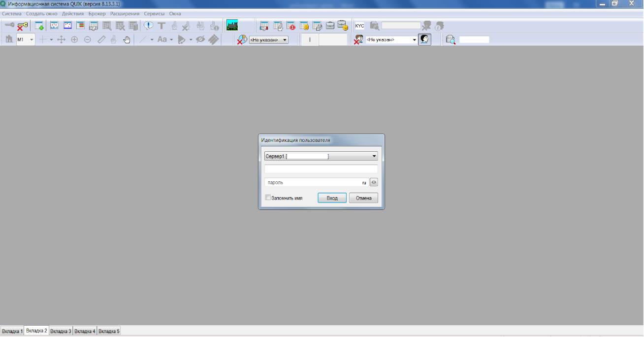Click the green locomotive icon

[232, 25]
